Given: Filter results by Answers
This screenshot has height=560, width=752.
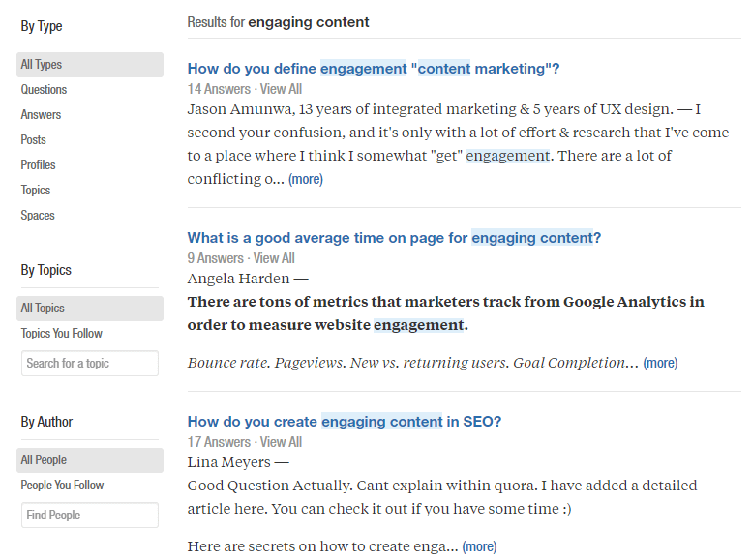Looking at the screenshot, I should pos(41,114).
